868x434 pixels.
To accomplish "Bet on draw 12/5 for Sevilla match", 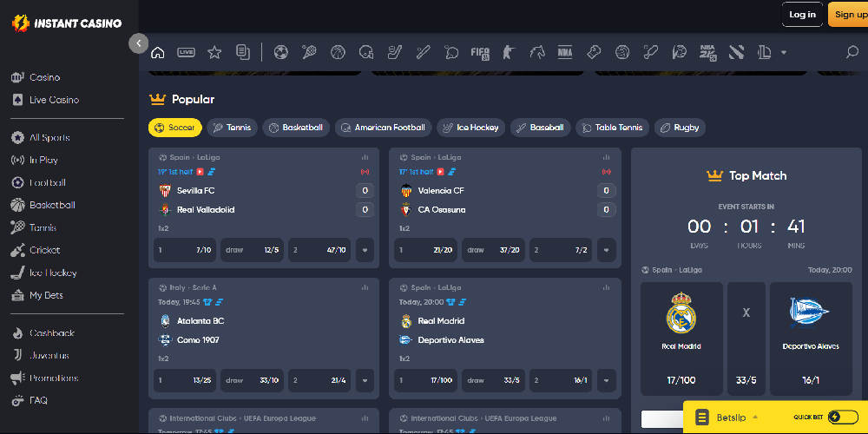I will pos(253,250).
